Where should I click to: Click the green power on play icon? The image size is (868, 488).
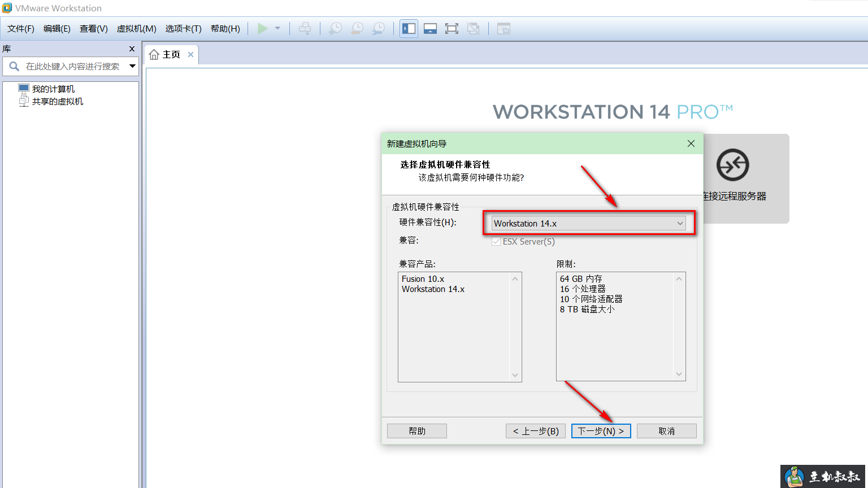pos(262,29)
